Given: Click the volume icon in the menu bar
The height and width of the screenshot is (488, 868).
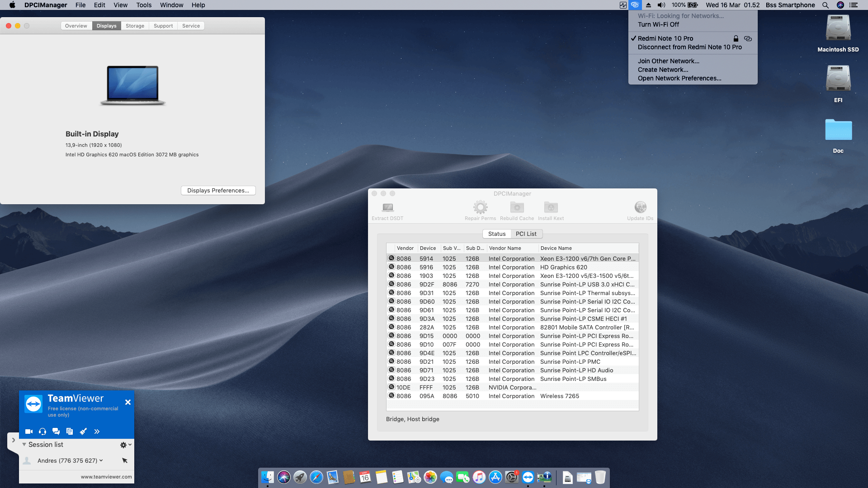Looking at the screenshot, I should 661,5.
